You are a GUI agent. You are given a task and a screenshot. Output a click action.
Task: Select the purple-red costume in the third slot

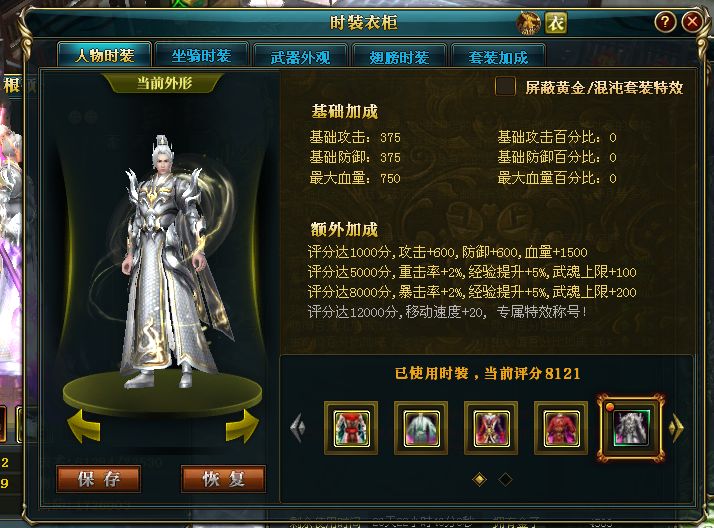491,428
